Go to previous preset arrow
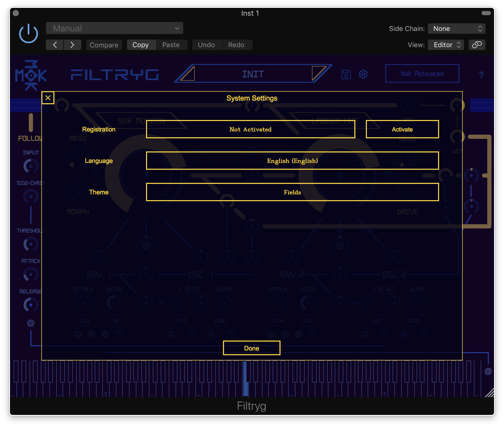Screen dimensions: 504x427 coord(55,45)
